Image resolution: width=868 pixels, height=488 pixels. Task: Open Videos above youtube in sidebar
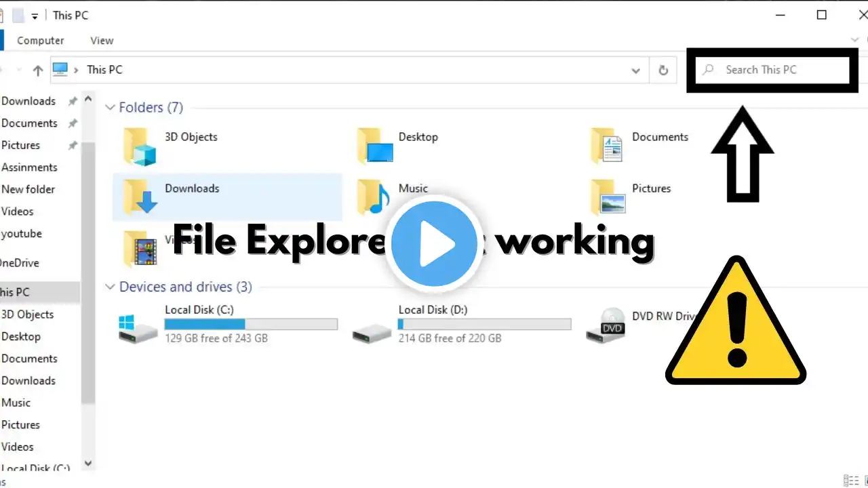[17, 211]
